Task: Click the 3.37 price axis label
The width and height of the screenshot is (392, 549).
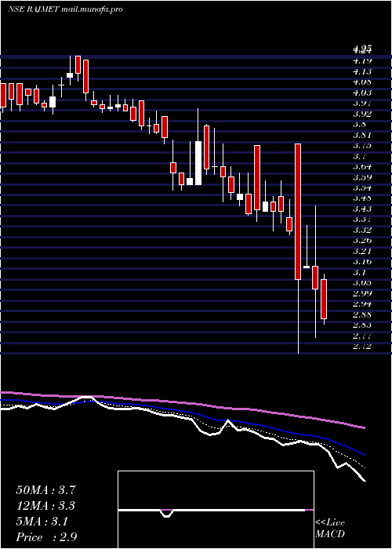Action: click(362, 219)
